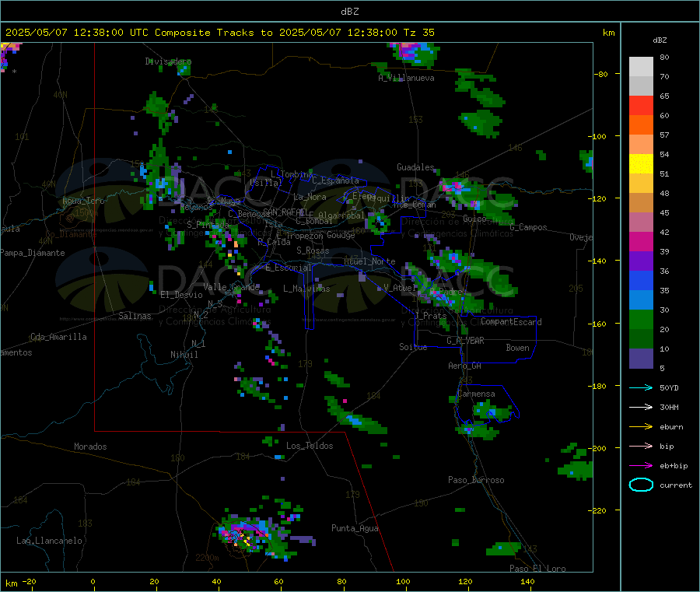This screenshot has height=592, width=700.
Task: Click the G_ALVEAR place label
Action: tap(465, 341)
